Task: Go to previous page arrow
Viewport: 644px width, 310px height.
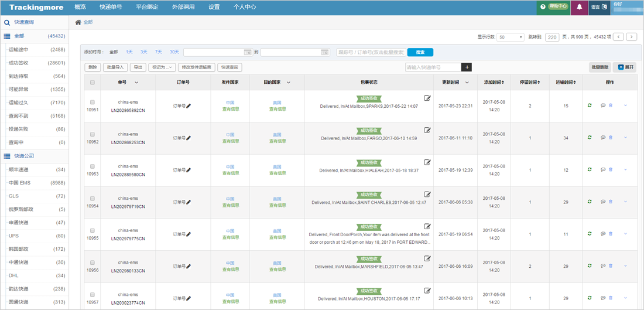Action: [x=619, y=37]
